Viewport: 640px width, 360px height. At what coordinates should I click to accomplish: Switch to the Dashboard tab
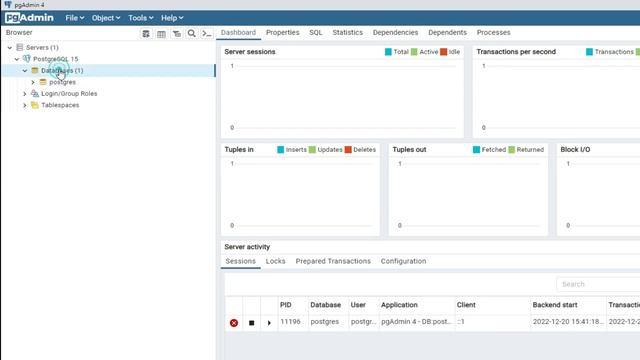(238, 33)
